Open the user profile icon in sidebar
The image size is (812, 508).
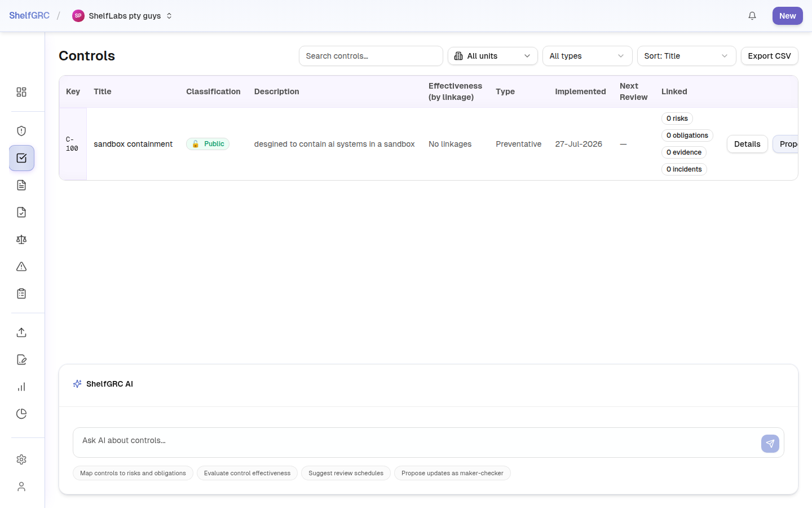21,487
